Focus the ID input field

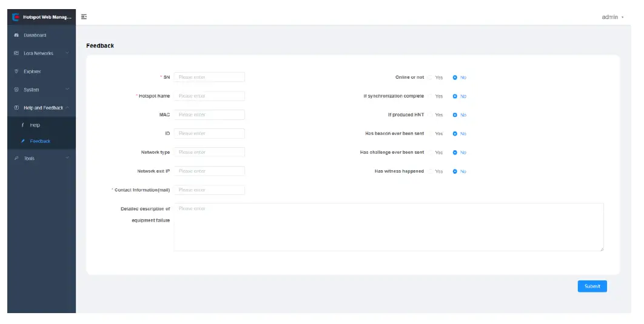click(209, 133)
